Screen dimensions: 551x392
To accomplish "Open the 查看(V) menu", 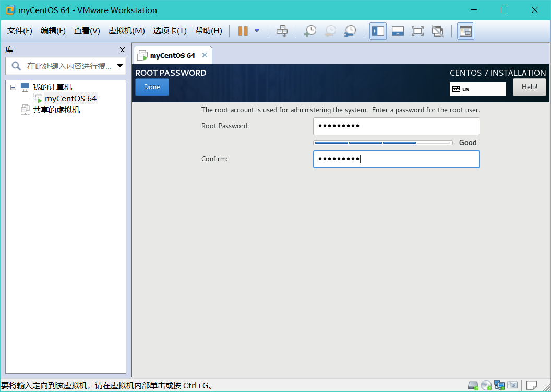I will click(x=87, y=31).
